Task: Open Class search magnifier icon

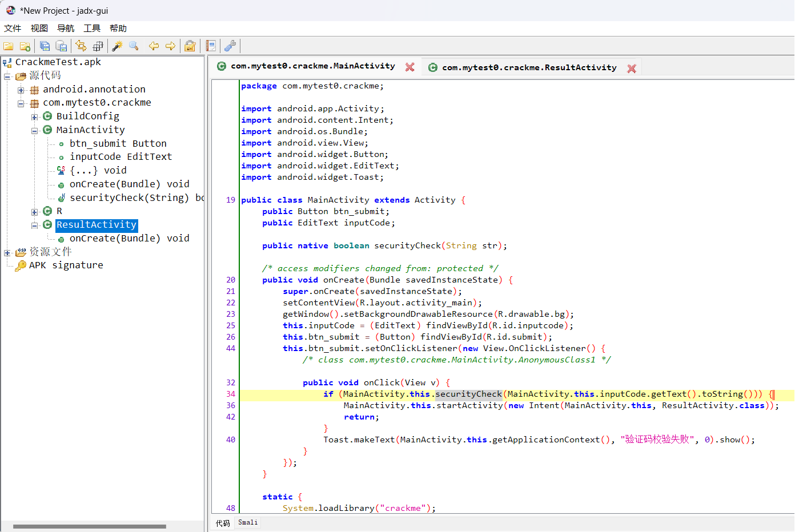Action: [134, 46]
